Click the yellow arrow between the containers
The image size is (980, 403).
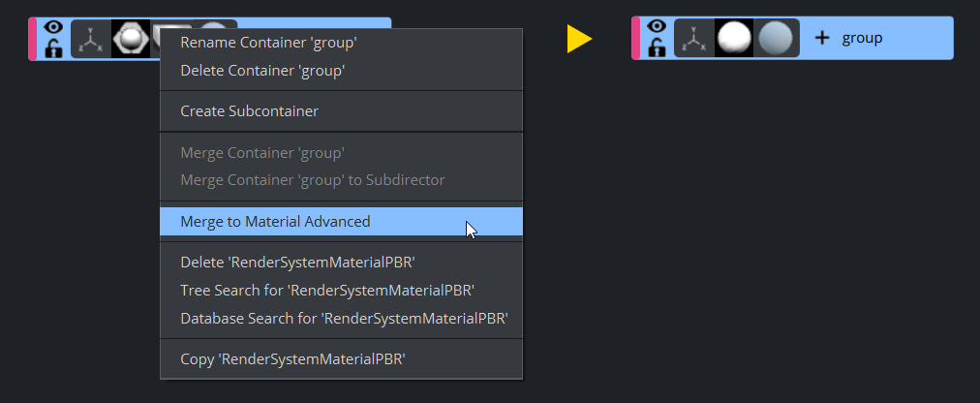(x=578, y=39)
